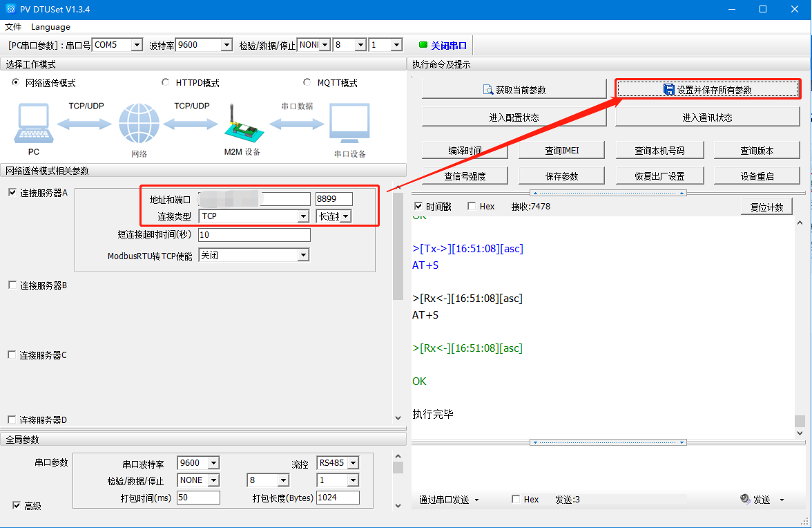Expand the 流控 RS485 dropdown

[x=352, y=463]
